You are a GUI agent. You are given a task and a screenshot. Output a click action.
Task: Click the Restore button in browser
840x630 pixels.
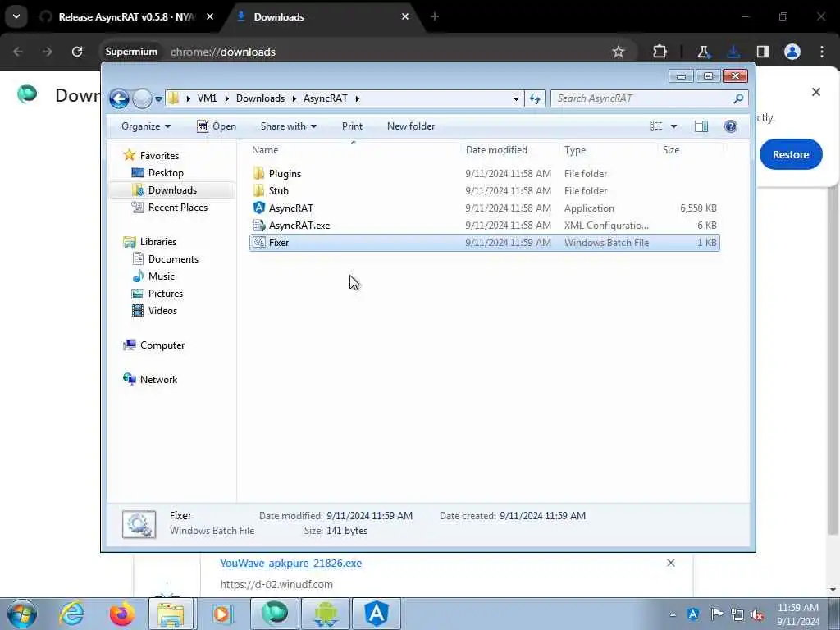point(791,154)
